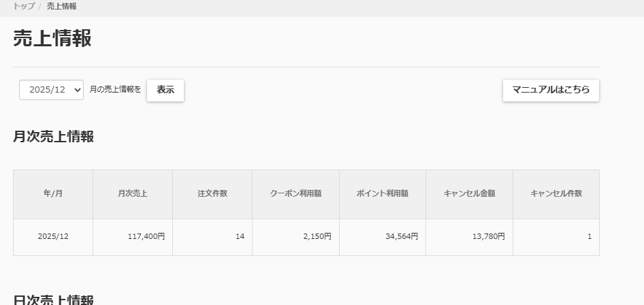Click the クーポン利用額 column header
The width and height of the screenshot is (644, 305).
click(x=295, y=193)
